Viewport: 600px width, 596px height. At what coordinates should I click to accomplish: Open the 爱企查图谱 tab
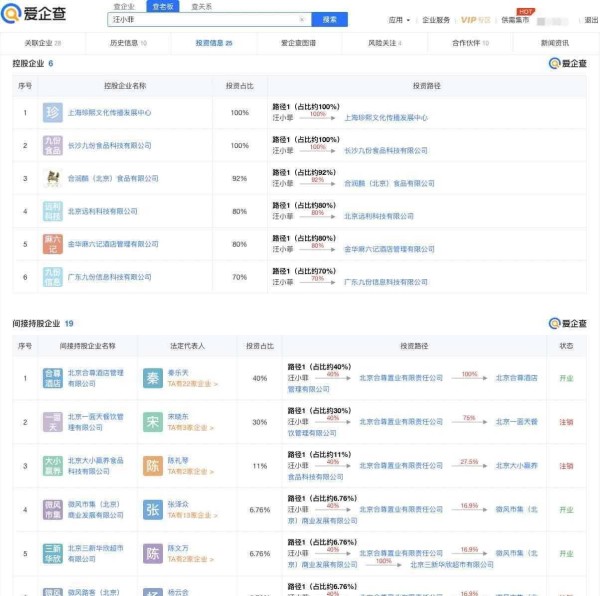pyautogui.click(x=298, y=43)
